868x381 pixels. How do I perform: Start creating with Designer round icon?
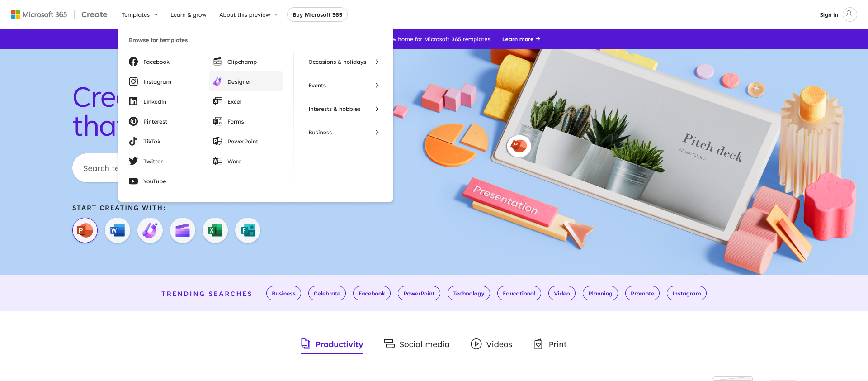150,230
